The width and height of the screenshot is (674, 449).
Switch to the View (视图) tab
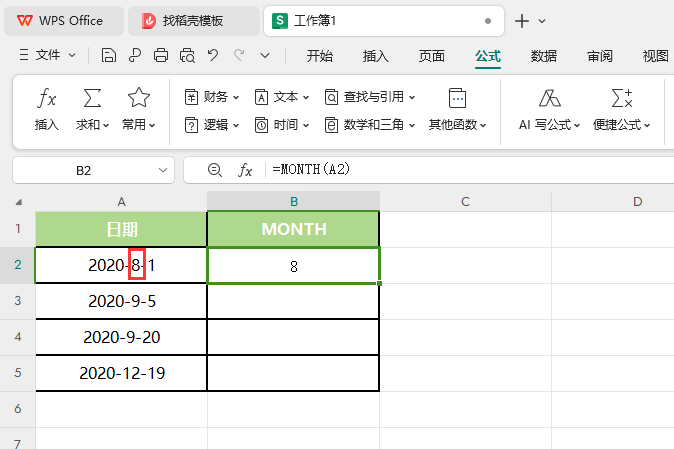click(x=656, y=56)
